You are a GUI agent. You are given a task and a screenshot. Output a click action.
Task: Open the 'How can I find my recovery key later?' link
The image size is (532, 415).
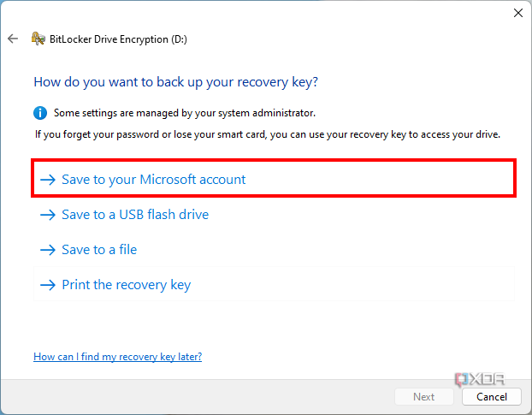(x=117, y=356)
